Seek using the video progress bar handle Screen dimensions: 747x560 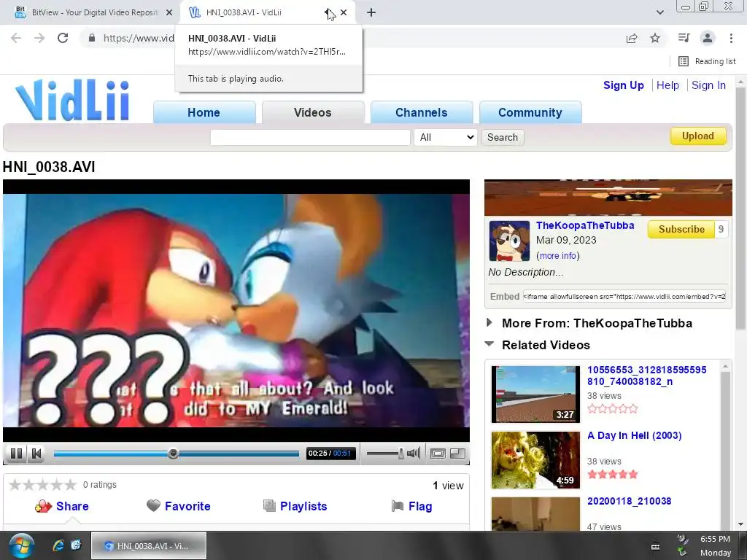coord(174,454)
